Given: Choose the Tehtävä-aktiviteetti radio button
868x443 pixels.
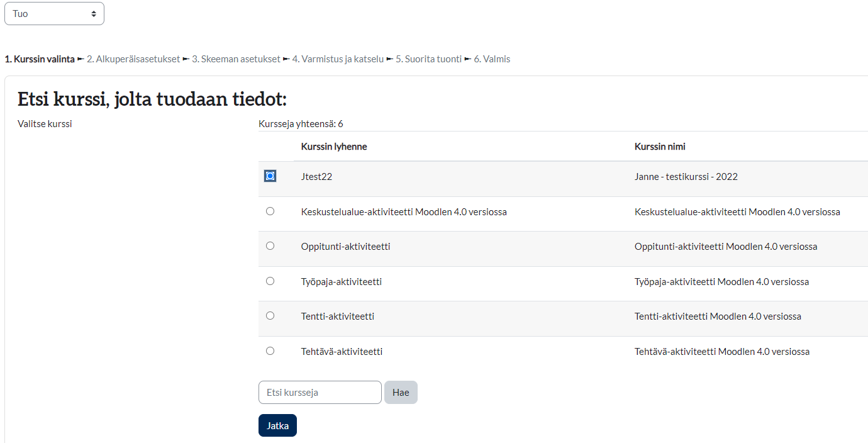Looking at the screenshot, I should click(270, 351).
